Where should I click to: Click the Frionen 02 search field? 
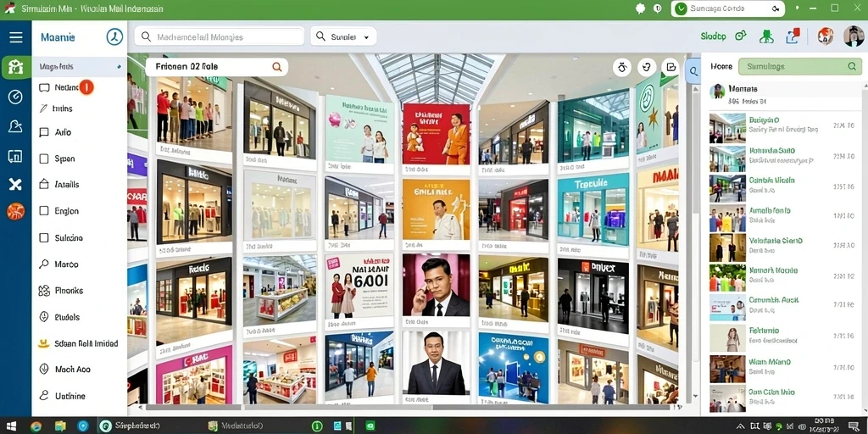tap(216, 67)
